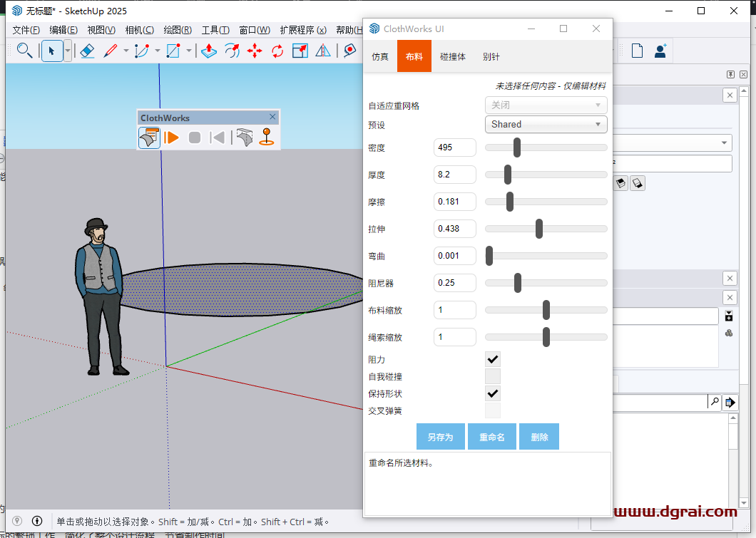Switch to the 碰撞体 tab
The height and width of the screenshot is (538, 756).
[x=453, y=56]
